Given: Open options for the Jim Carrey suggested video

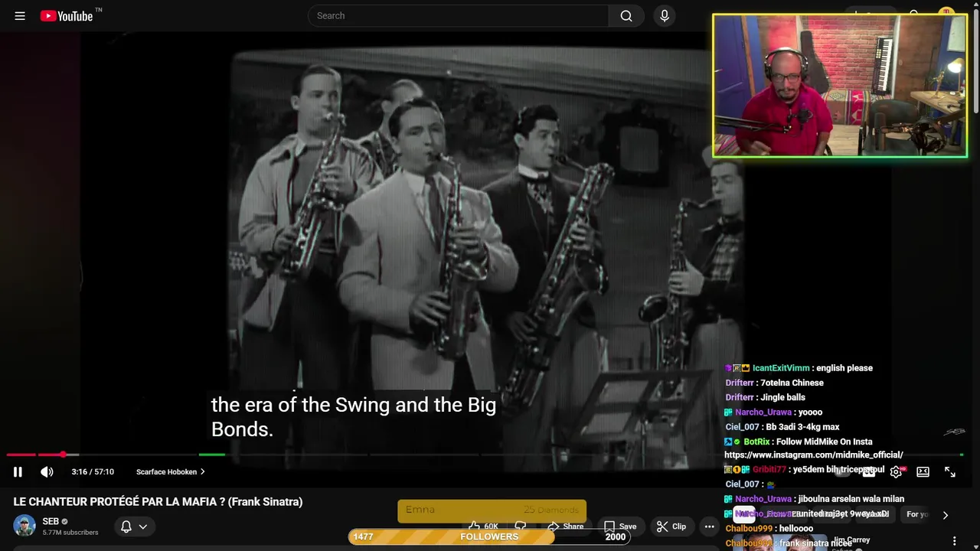Looking at the screenshot, I should [954, 541].
